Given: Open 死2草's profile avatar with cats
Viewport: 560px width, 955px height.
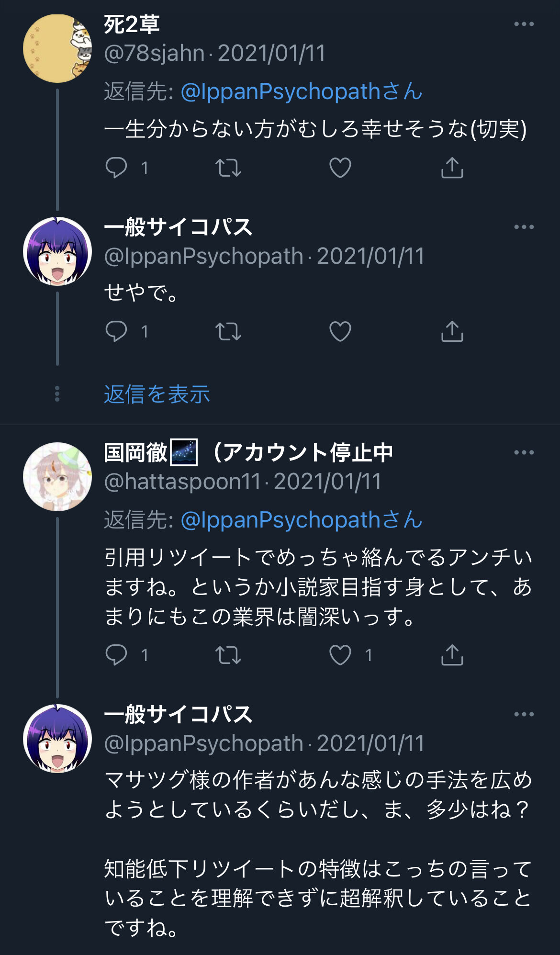Looking at the screenshot, I should 57,48.
